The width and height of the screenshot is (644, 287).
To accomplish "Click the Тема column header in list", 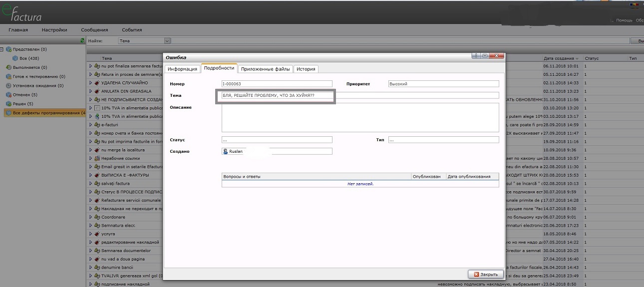I will click(x=106, y=58).
